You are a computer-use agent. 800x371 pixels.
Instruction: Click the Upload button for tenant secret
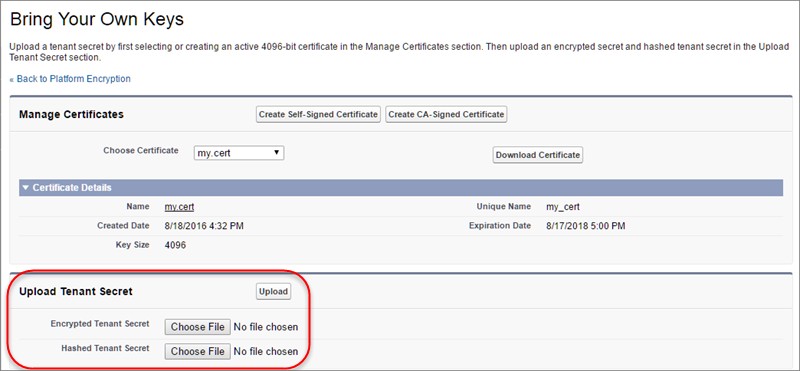pyautogui.click(x=273, y=292)
